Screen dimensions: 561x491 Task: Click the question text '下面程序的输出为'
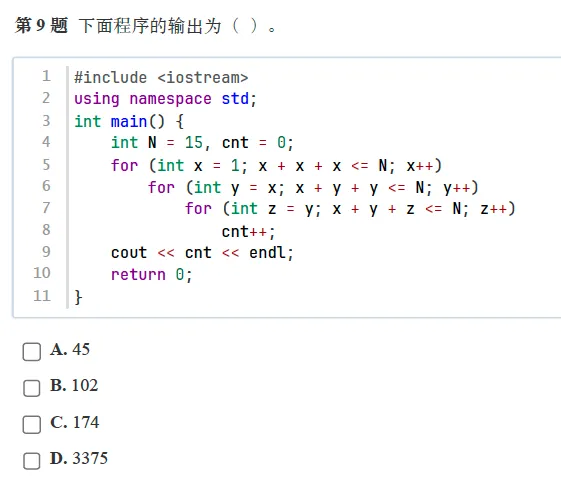coord(150,26)
